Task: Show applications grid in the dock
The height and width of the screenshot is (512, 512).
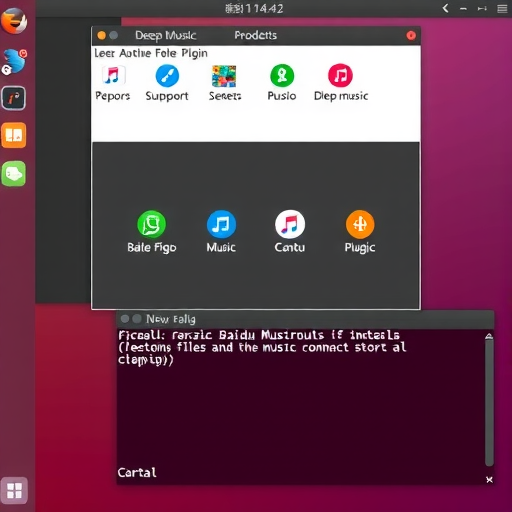Action: point(14,490)
